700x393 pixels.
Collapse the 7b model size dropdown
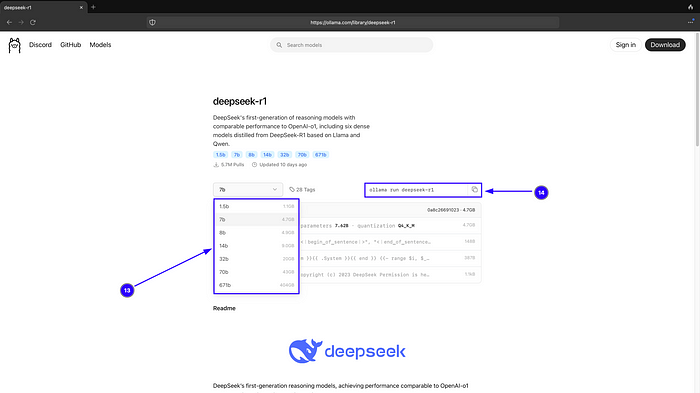(248, 190)
